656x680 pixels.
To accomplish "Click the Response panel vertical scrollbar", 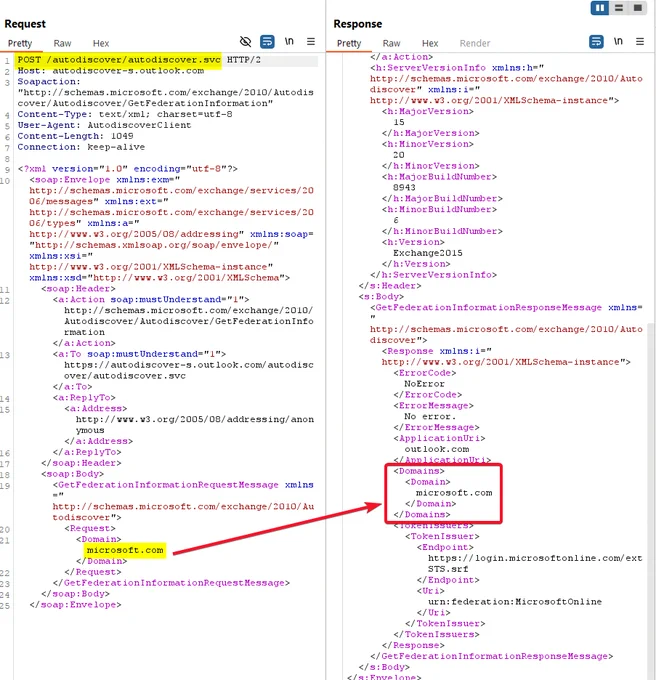I will (651, 499).
